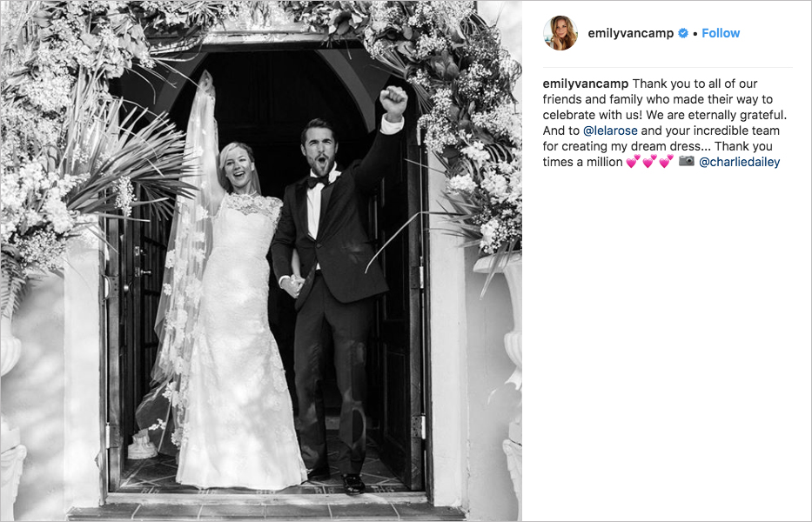The width and height of the screenshot is (812, 522).
Task: Click the dot separator before Follow
Action: (695, 34)
